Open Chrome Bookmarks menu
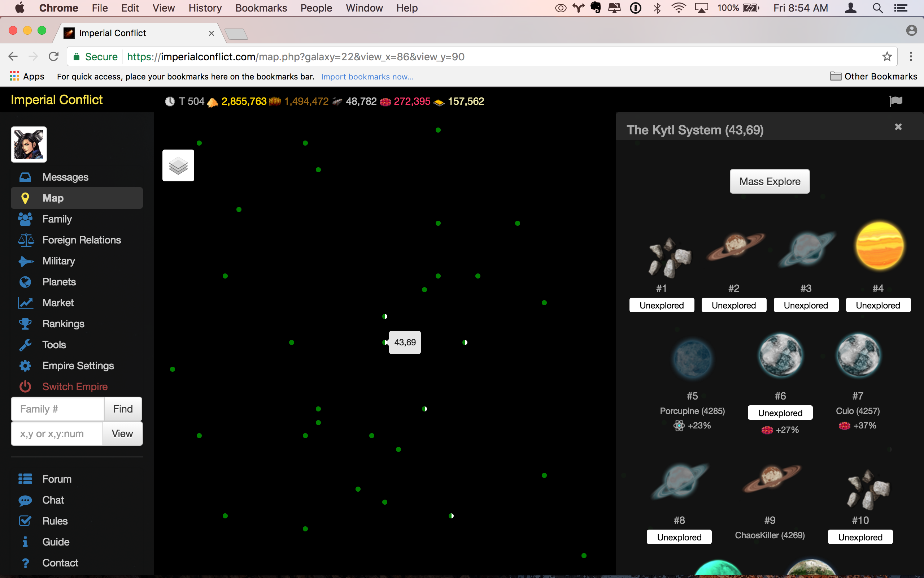The height and width of the screenshot is (578, 924). click(x=261, y=8)
